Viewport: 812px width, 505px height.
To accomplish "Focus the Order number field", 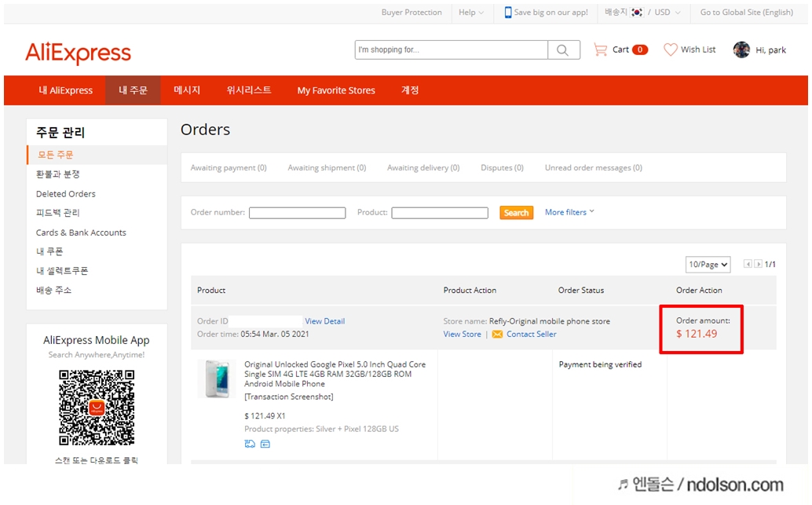I will tap(298, 213).
